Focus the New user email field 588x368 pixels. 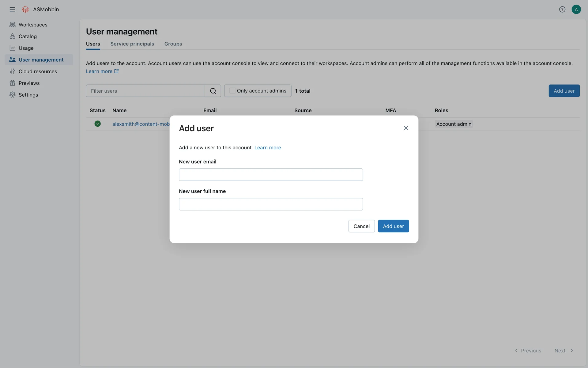[271, 174]
